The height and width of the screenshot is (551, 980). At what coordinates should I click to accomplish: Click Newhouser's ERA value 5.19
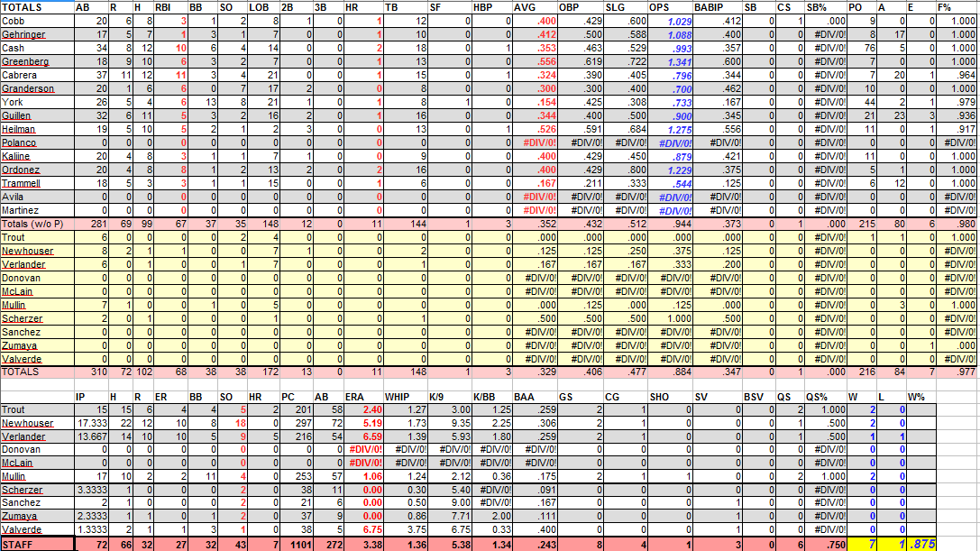[x=363, y=424]
